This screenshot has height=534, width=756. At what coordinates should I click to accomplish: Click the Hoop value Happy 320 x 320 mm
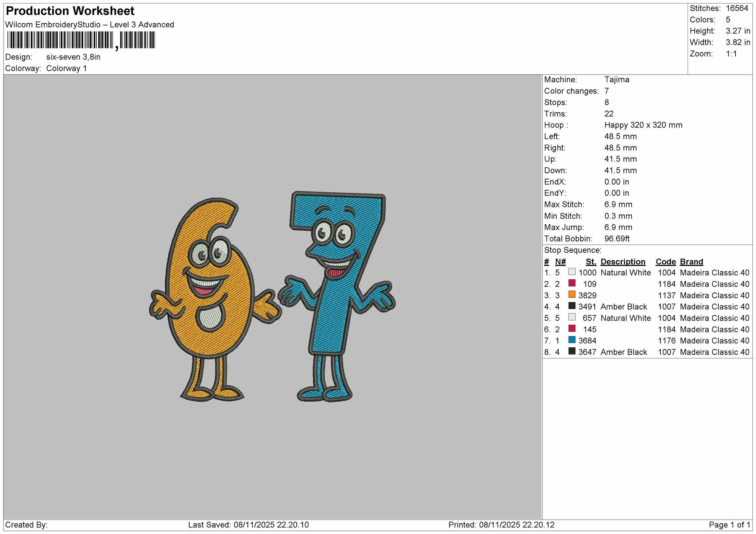point(643,125)
